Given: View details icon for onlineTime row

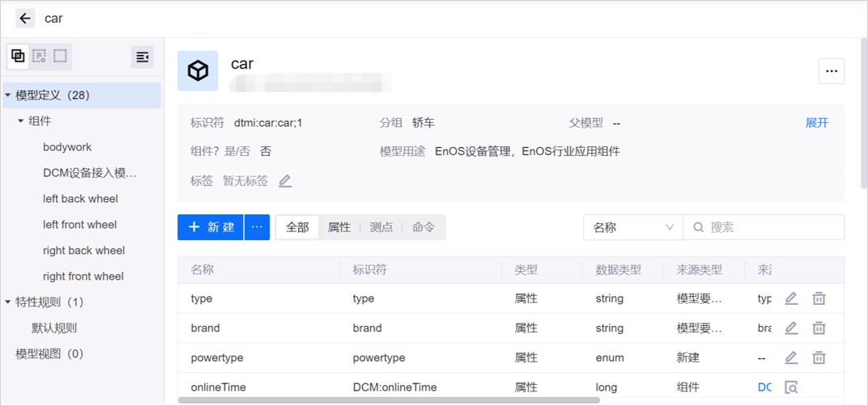Looking at the screenshot, I should point(791,387).
